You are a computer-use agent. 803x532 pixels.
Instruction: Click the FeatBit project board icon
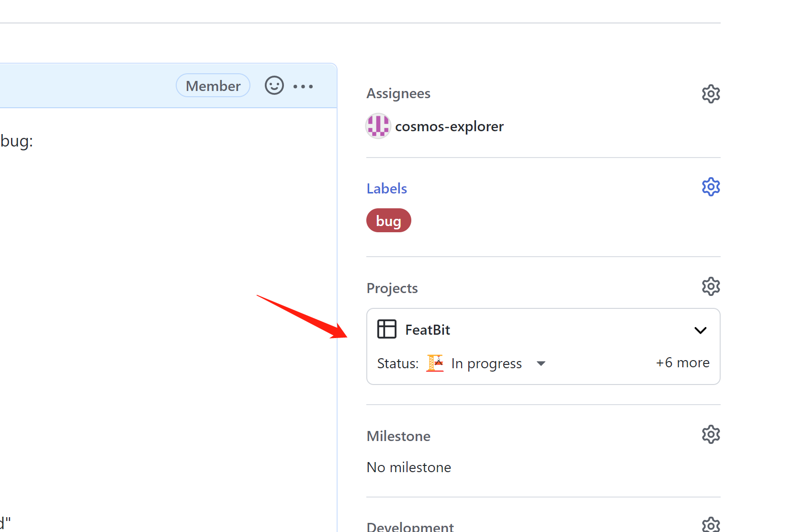[386, 329]
